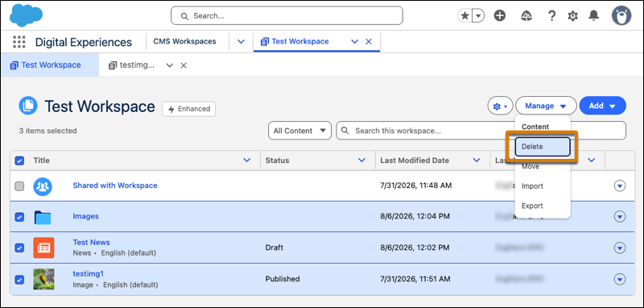Click the user avatar profile icon
This screenshot has height=308, width=644.
point(621,16)
